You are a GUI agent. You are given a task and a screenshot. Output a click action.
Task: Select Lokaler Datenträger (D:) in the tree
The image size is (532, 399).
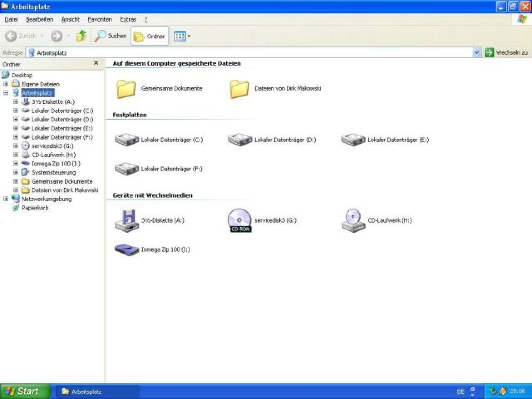click(62, 119)
